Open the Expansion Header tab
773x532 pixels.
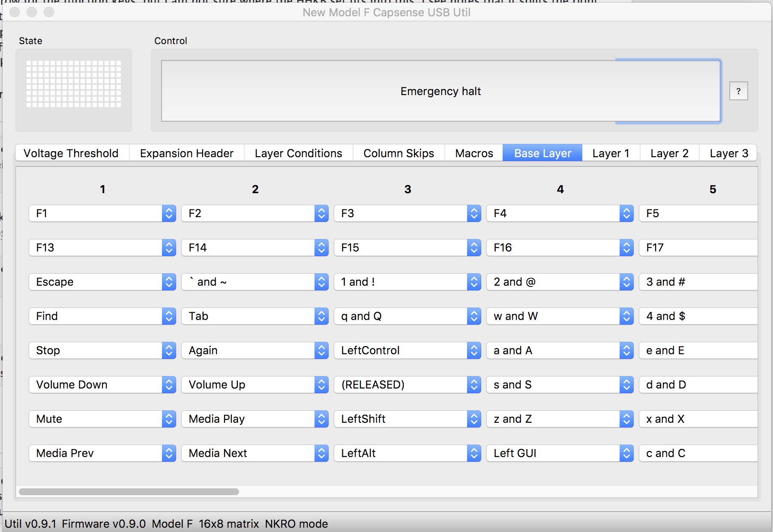coord(186,153)
